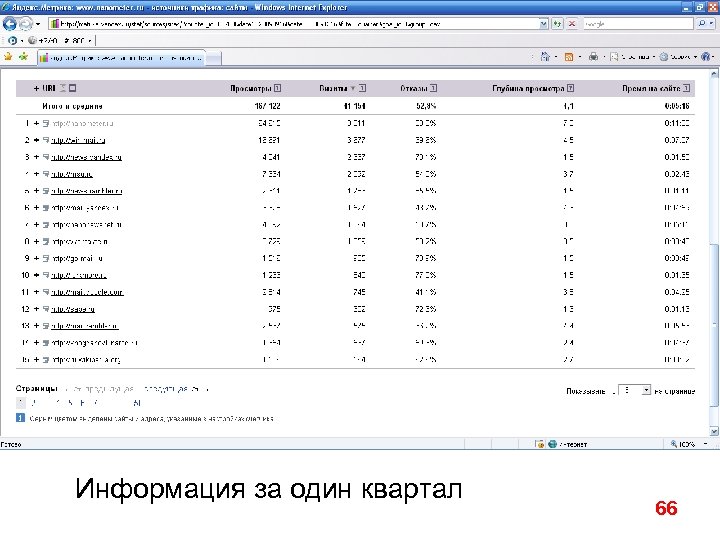Expand row 3 with its plus sign
720x540 pixels.
click(36, 157)
